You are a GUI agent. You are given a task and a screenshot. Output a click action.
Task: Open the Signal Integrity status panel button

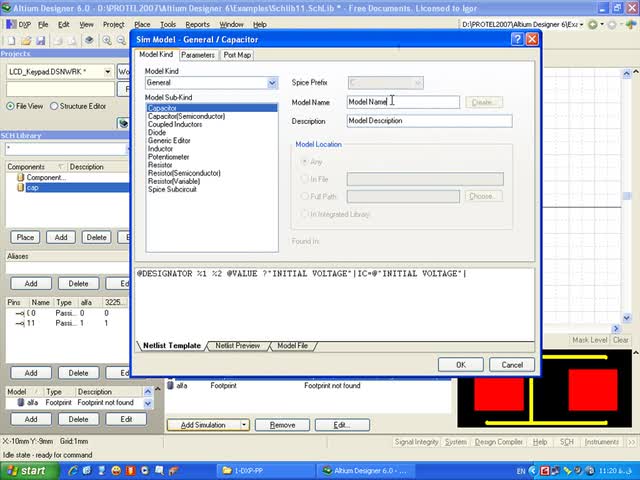click(416, 442)
